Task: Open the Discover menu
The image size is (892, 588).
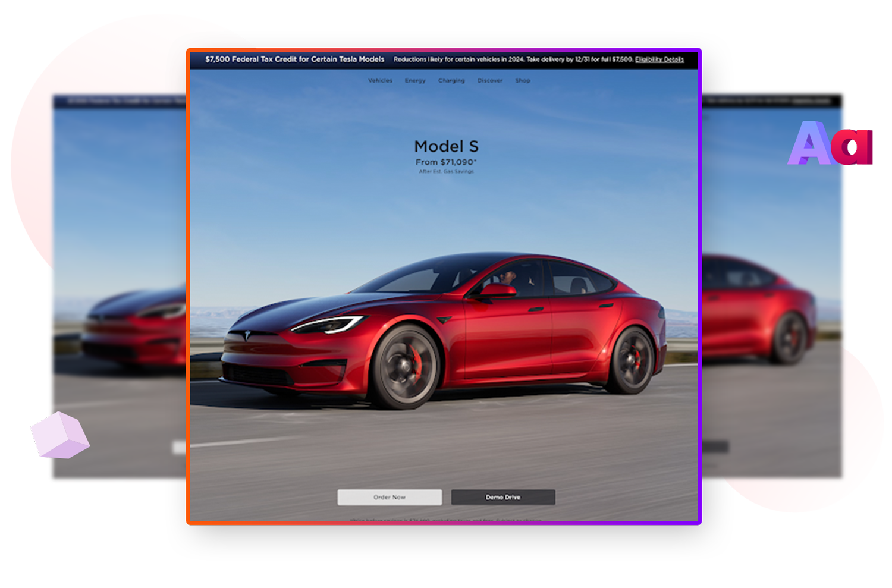Action: pos(490,81)
